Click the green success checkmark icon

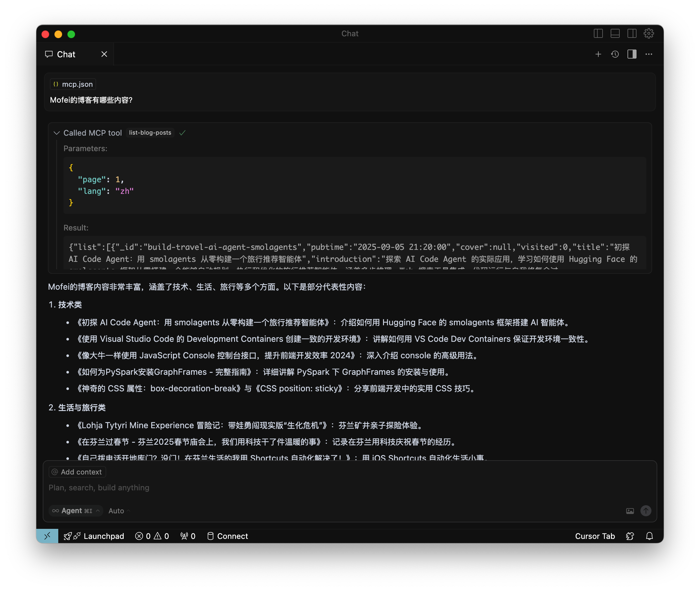[182, 133]
